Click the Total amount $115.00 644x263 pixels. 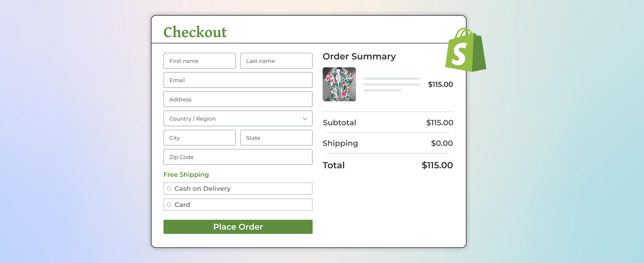click(437, 165)
